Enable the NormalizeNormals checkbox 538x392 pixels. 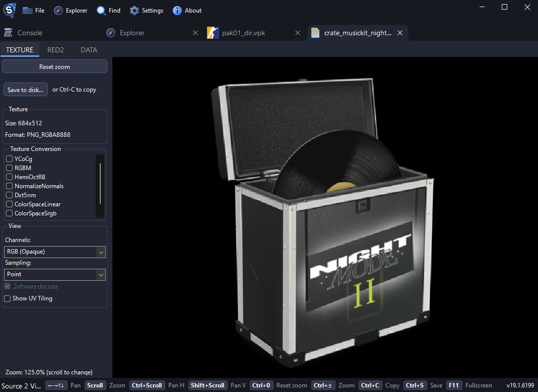9,186
